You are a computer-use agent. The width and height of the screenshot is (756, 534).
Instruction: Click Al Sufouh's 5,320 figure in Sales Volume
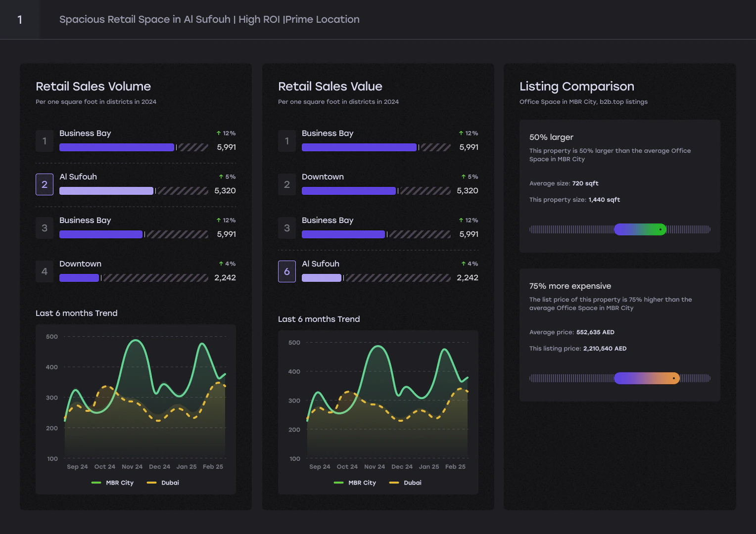pos(225,191)
